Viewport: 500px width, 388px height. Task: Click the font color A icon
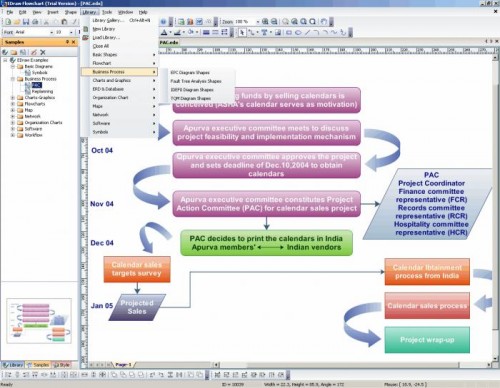click(x=164, y=32)
